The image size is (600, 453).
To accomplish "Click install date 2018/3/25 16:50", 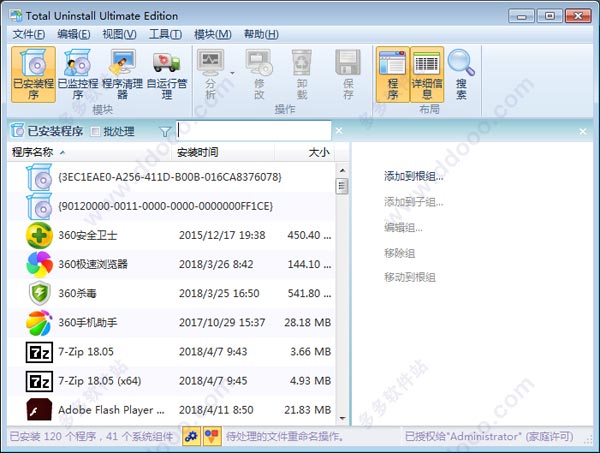I will click(x=219, y=293).
